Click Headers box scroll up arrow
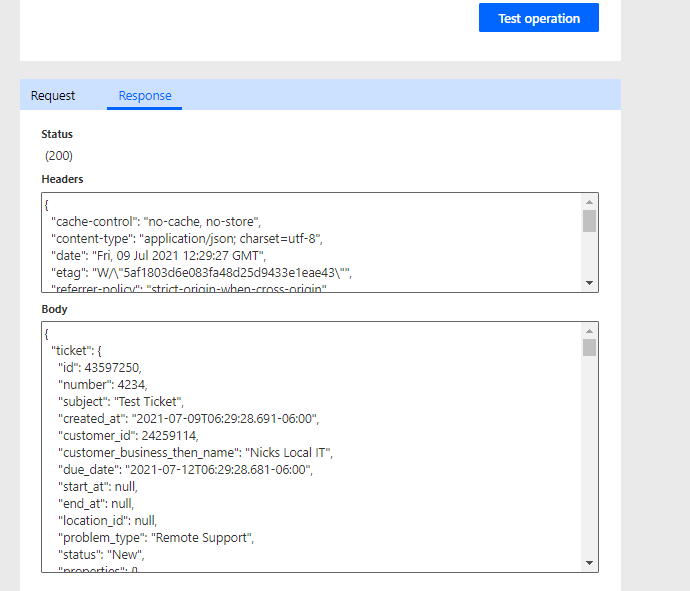 coord(590,201)
